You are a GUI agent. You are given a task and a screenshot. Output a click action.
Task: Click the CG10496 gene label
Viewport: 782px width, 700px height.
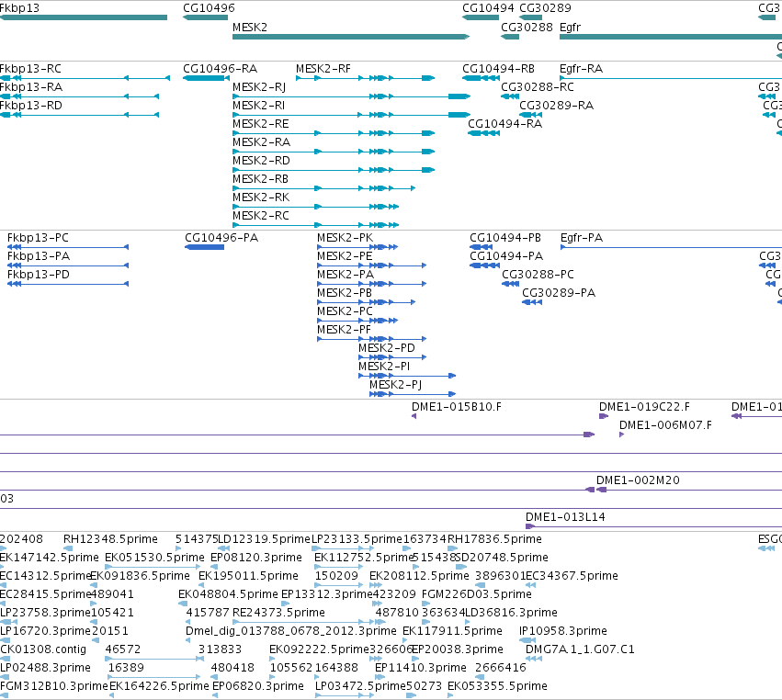(x=209, y=8)
